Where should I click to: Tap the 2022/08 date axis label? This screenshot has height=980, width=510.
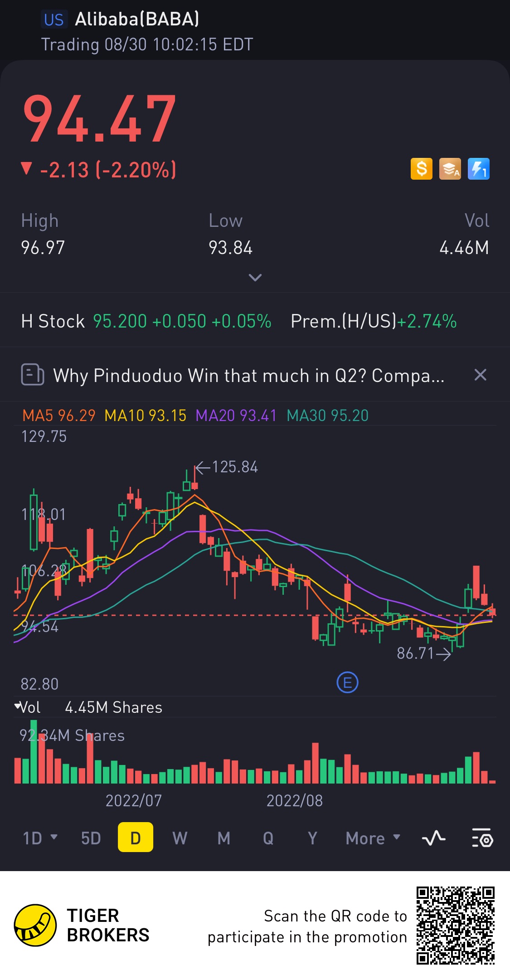coord(295,800)
